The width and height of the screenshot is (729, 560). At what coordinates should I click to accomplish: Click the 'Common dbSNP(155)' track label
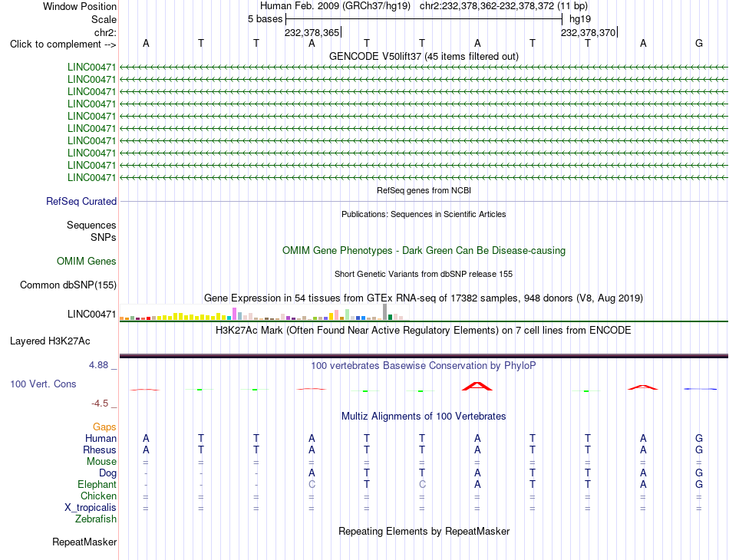(x=68, y=285)
